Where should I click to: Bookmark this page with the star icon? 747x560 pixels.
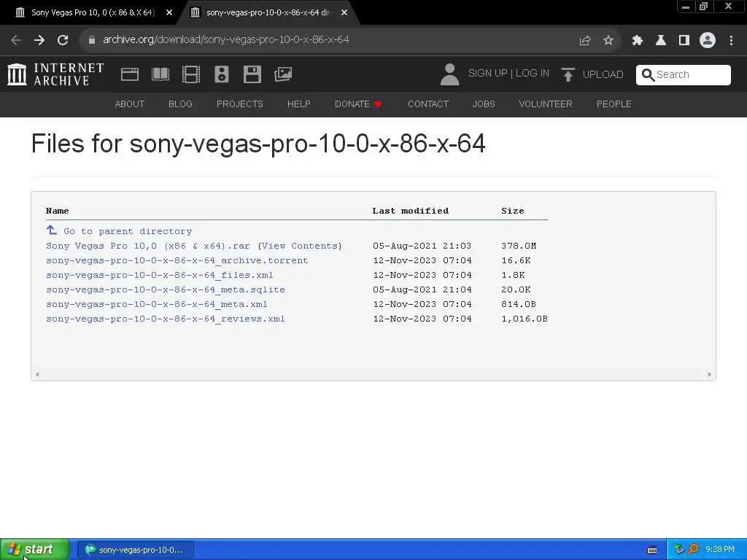click(608, 40)
